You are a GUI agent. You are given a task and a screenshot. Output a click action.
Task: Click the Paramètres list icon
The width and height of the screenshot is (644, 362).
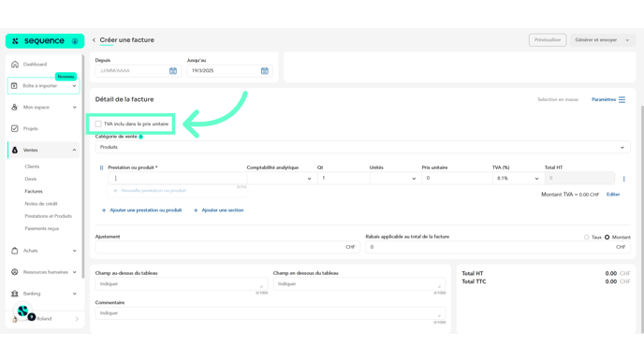[622, 100]
